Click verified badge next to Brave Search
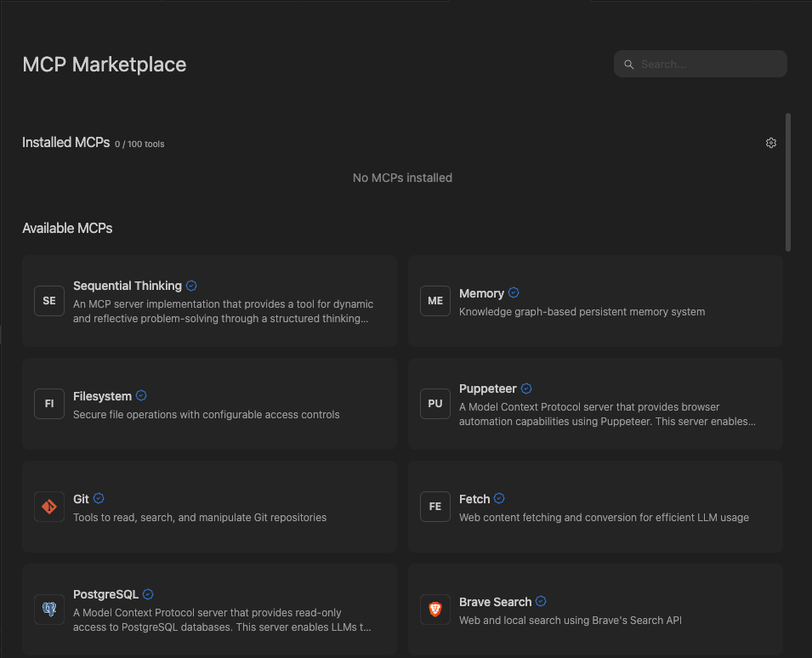This screenshot has width=812, height=658. tap(541, 602)
